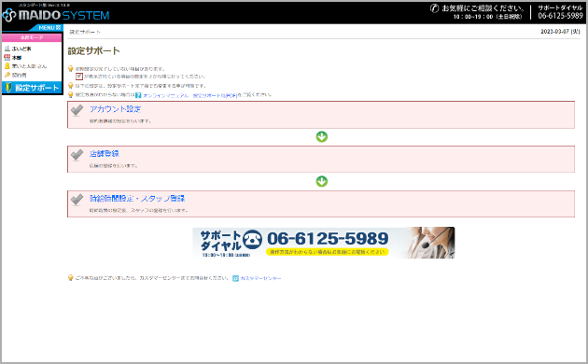Click the icon before カスタマーセンター link
The width and height of the screenshot is (588, 364).
point(235,278)
